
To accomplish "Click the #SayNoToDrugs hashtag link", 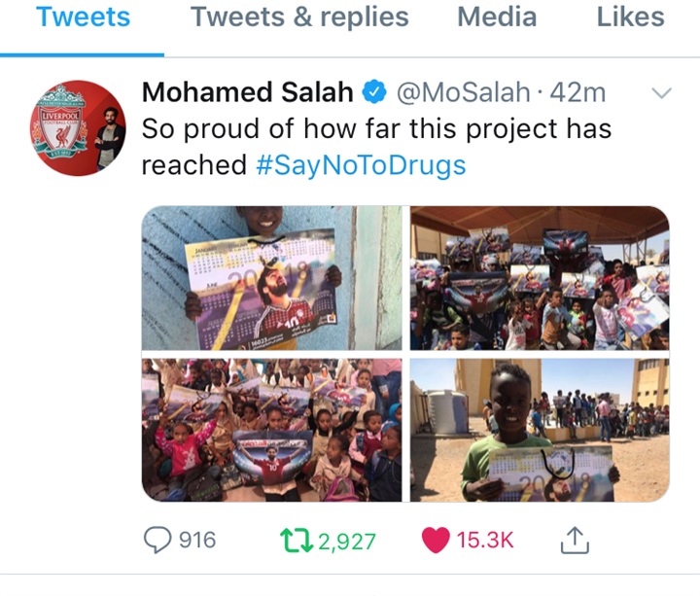I will click(x=361, y=164).
